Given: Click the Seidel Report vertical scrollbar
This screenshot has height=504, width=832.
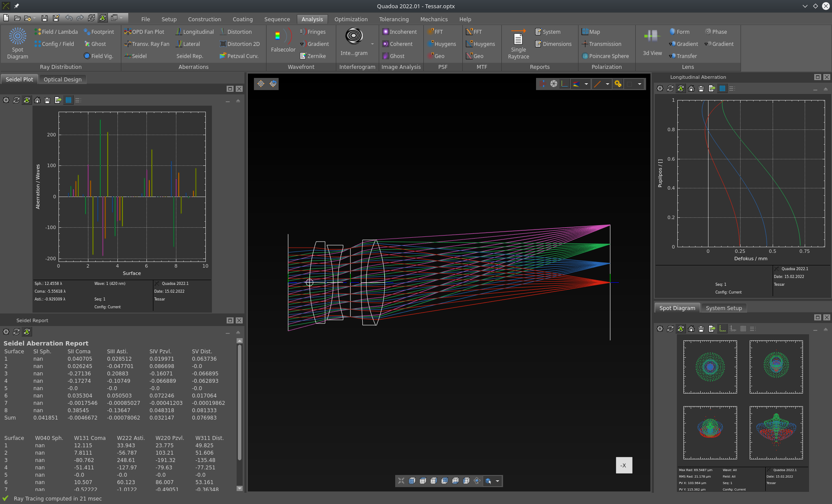Looking at the screenshot, I should tap(239, 403).
